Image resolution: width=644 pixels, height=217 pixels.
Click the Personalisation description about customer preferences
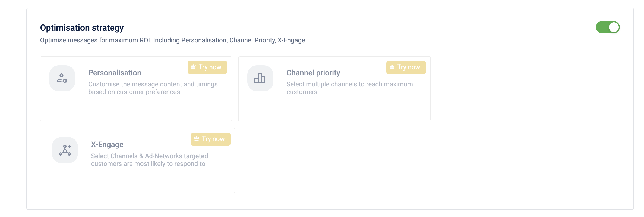[153, 88]
